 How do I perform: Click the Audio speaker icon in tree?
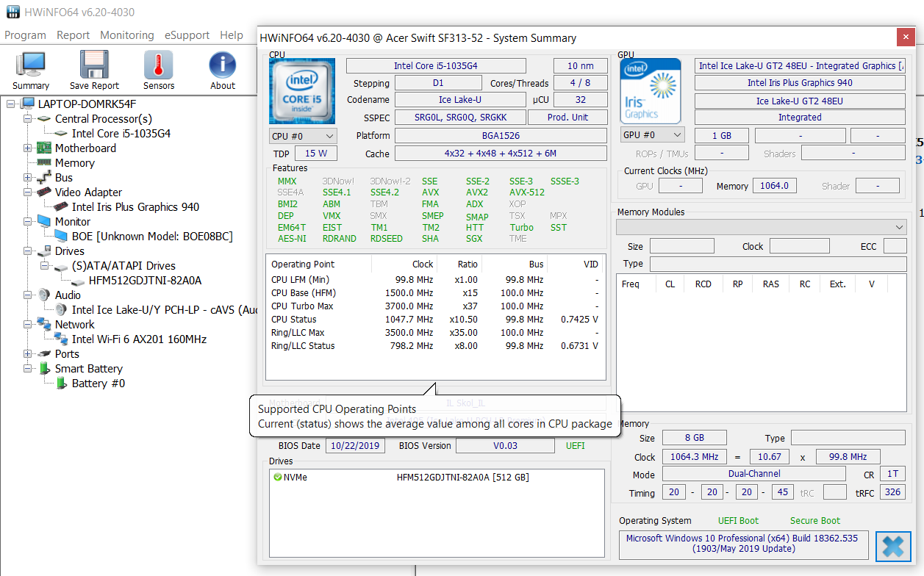pos(46,295)
